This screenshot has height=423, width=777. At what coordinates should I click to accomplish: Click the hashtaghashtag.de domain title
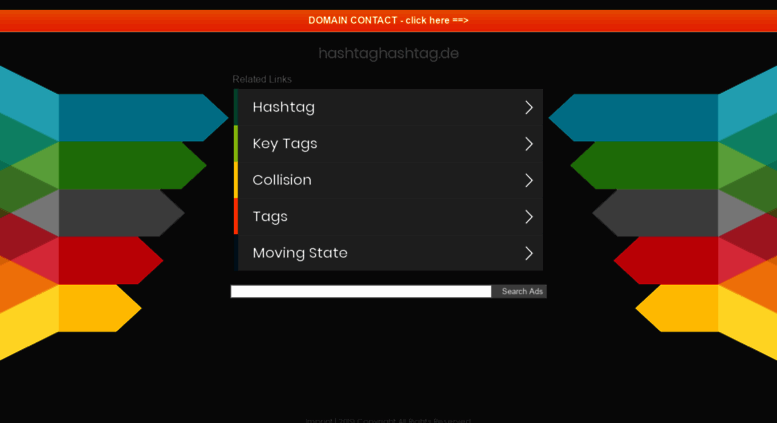click(x=388, y=53)
